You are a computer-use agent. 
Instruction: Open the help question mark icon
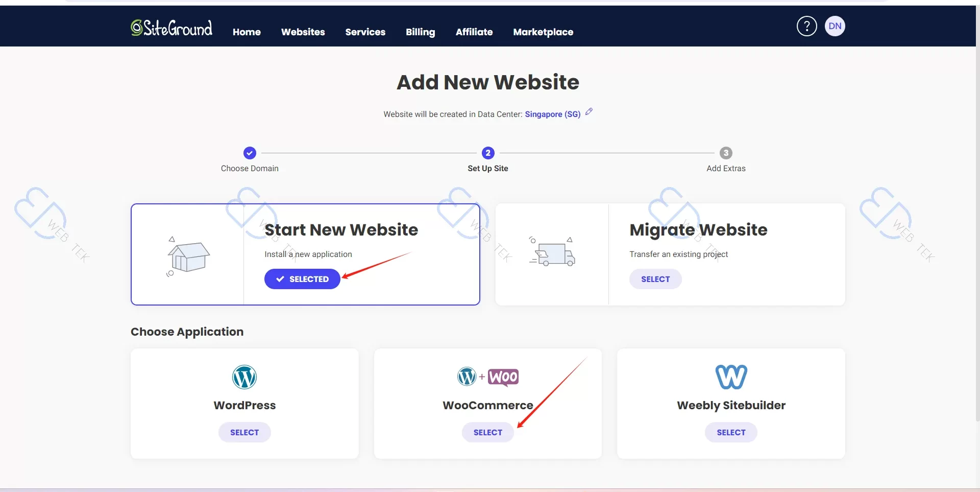point(806,26)
